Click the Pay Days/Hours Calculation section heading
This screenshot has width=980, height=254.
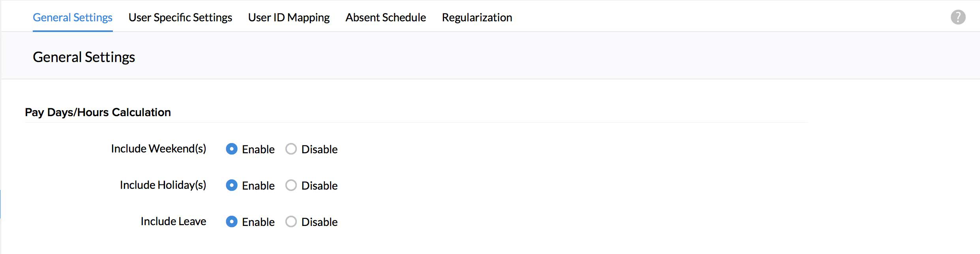pos(97,112)
